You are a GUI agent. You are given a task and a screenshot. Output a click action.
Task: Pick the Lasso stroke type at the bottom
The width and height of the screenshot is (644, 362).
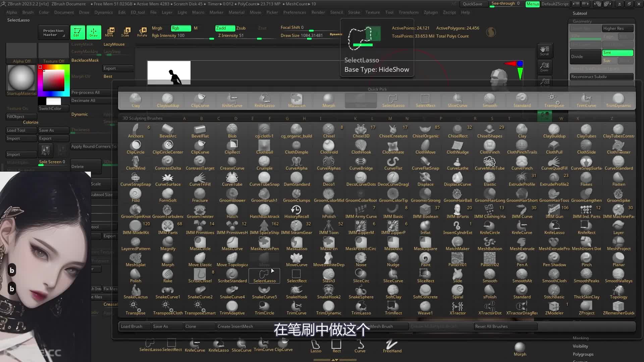pyautogui.click(x=316, y=346)
